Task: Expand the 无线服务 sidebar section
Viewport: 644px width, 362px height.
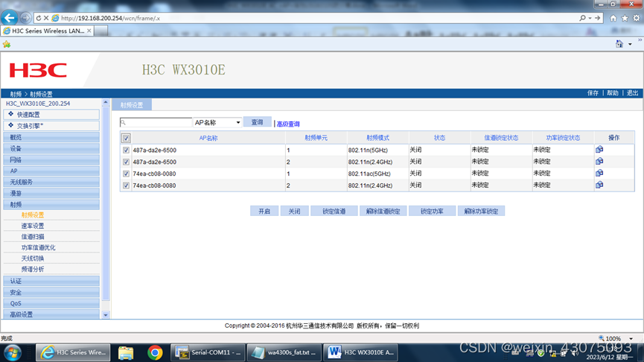Action: pos(51,182)
